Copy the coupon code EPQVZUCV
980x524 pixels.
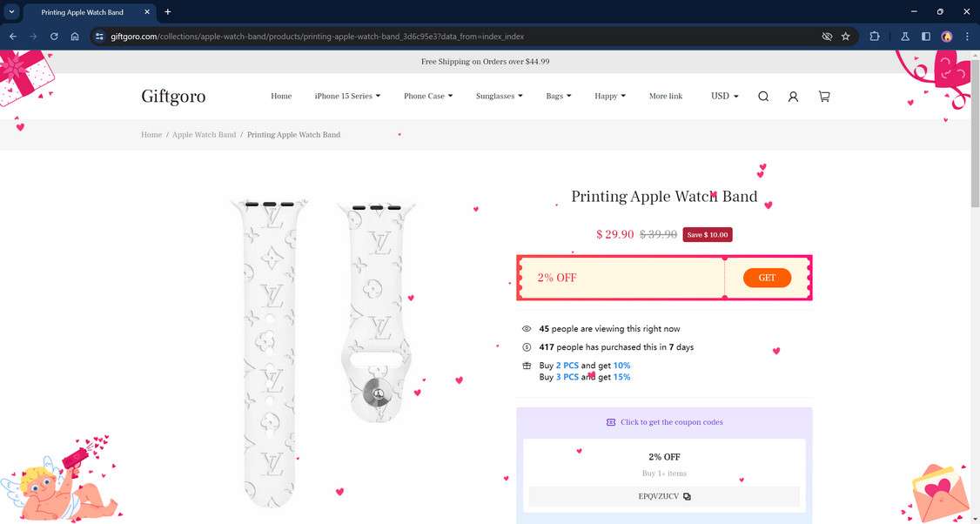(x=687, y=496)
